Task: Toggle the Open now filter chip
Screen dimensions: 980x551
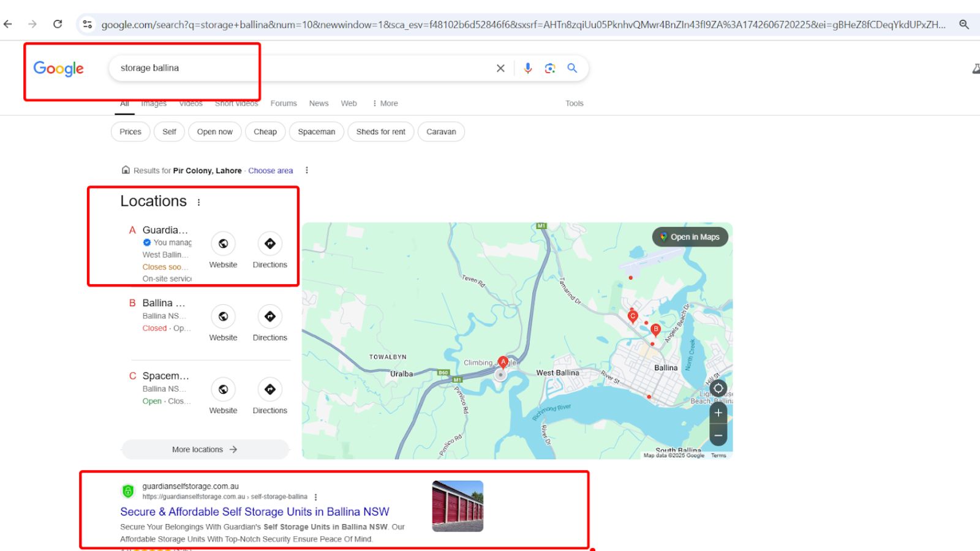Action: click(x=215, y=132)
